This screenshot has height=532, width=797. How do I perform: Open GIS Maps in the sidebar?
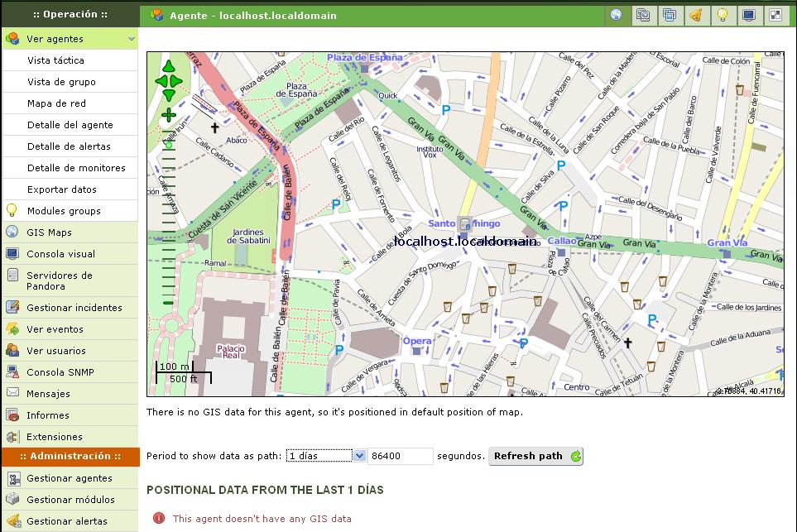coord(49,232)
